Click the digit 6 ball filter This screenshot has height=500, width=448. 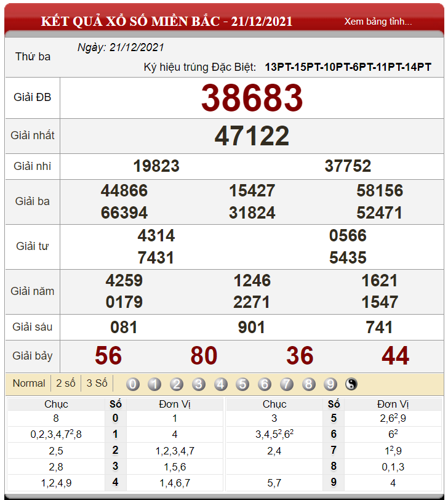point(265,384)
